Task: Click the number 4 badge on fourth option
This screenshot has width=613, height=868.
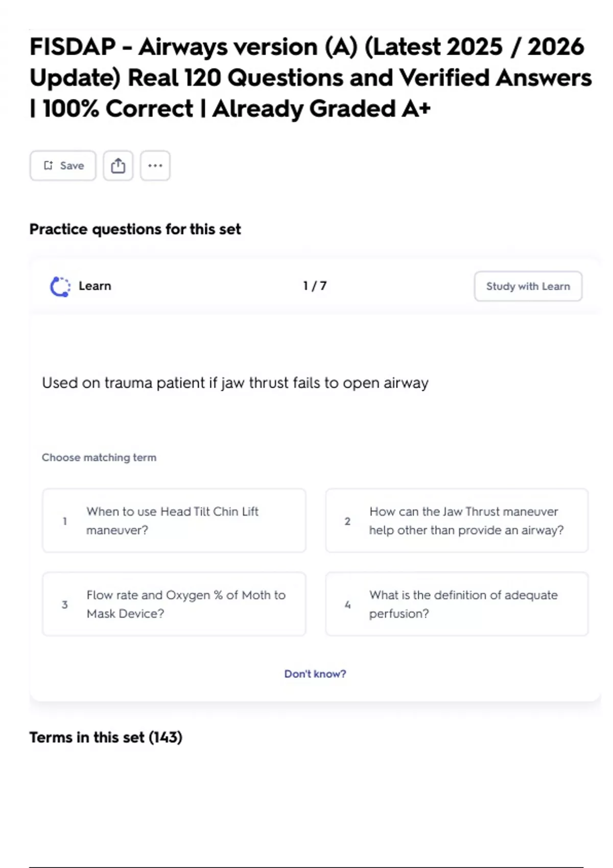Action: (x=347, y=605)
